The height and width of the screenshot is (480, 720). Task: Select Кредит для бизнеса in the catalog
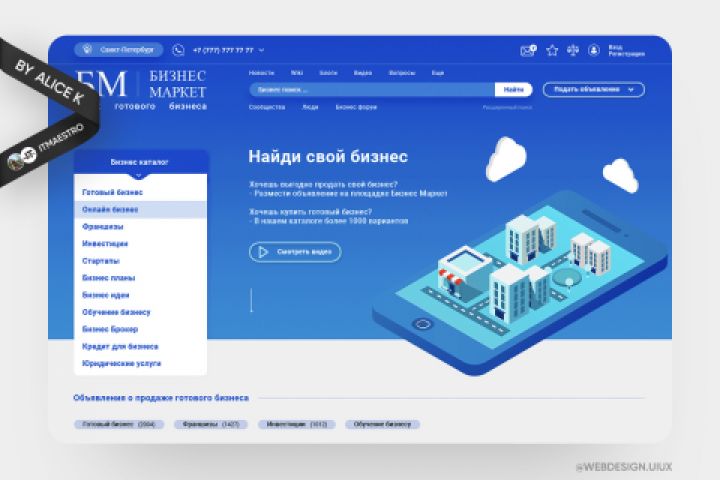[x=141, y=346]
